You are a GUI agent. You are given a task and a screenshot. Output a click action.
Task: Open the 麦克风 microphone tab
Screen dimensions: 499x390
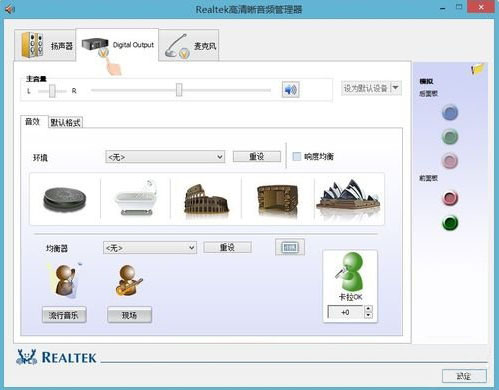[189, 46]
